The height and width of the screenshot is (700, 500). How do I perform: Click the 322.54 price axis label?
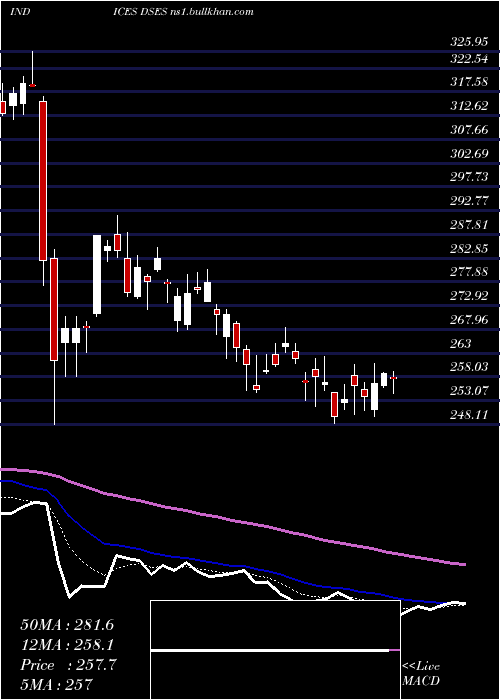469,59
